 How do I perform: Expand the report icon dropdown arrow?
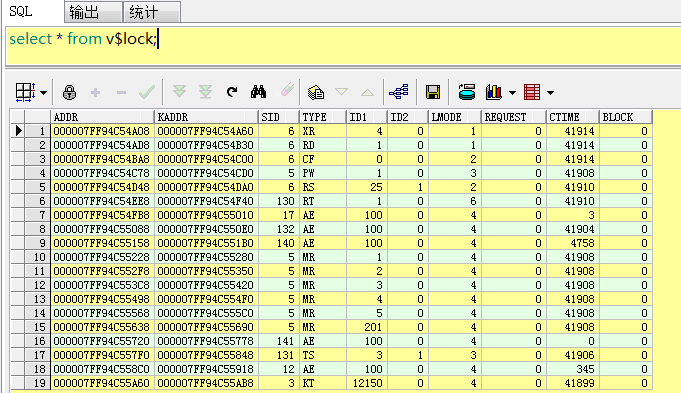[550, 92]
